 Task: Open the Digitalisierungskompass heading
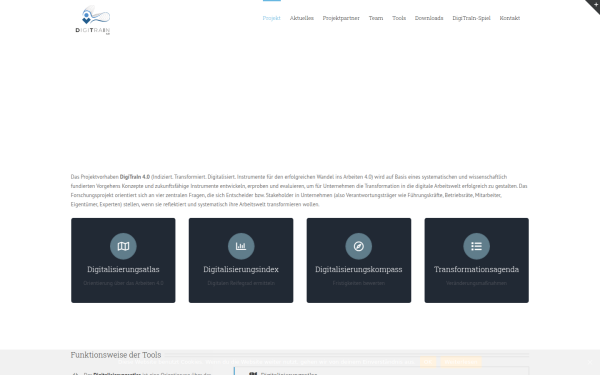tap(359, 269)
